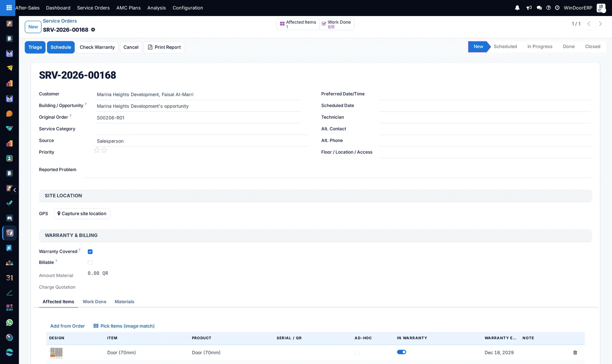Collapse the sidebar with the chevron handle
This screenshot has height=364, width=612.
tap(15, 190)
